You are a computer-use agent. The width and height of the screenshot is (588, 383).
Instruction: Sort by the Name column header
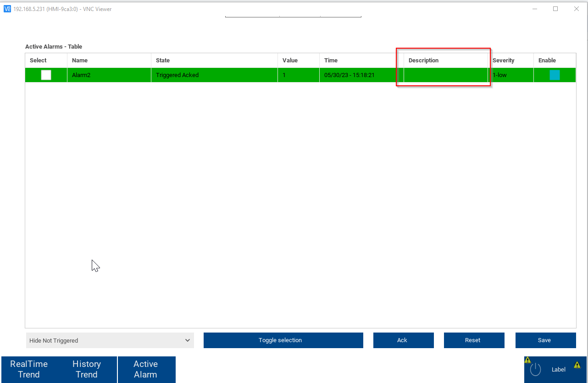click(109, 61)
